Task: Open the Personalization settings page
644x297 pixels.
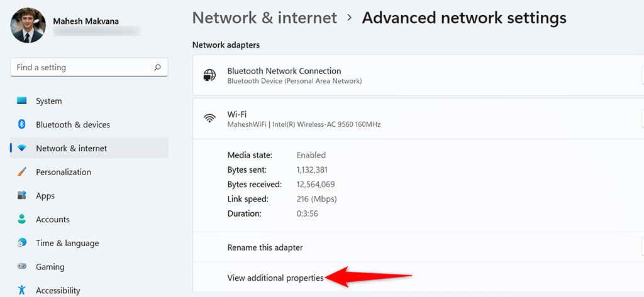Action: (x=64, y=172)
